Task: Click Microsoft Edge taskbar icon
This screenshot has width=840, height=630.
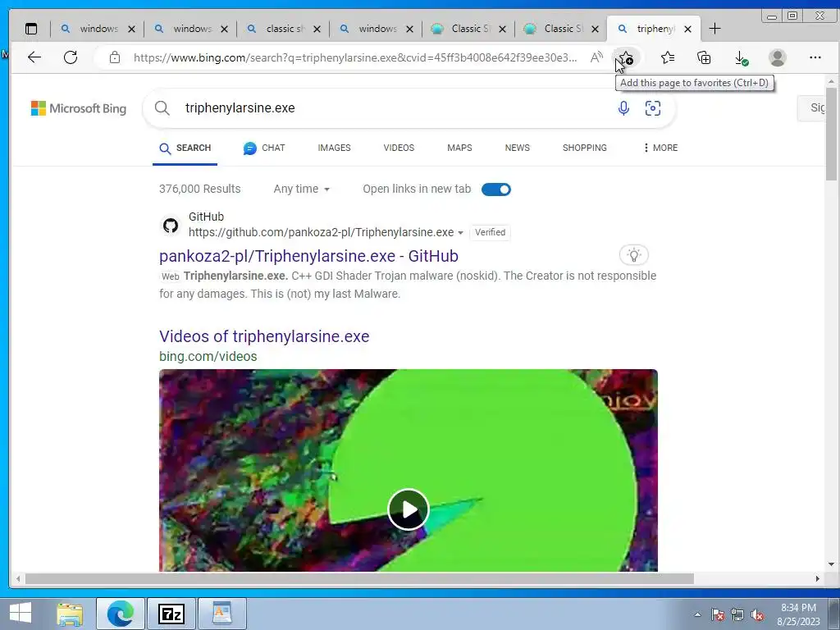Action: pos(121,614)
